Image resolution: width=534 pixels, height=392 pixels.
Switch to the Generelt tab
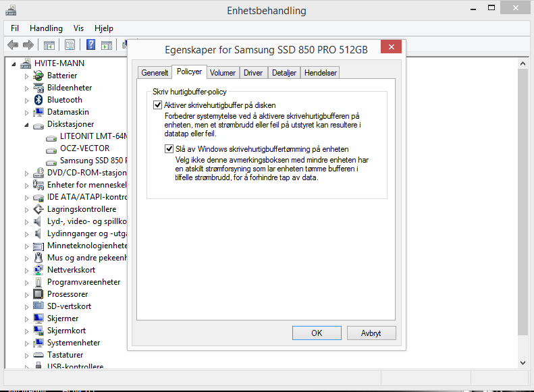[155, 73]
